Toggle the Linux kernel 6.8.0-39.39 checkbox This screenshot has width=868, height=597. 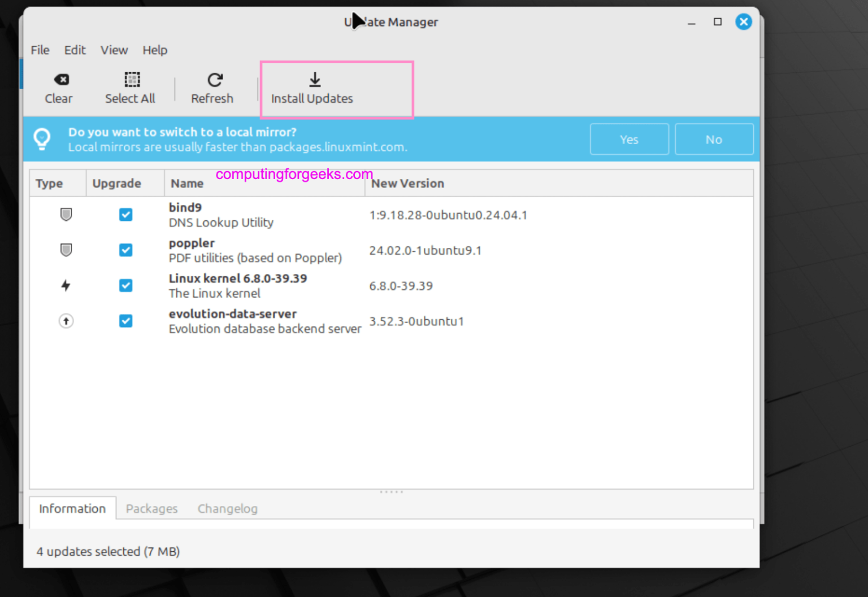pyautogui.click(x=125, y=286)
